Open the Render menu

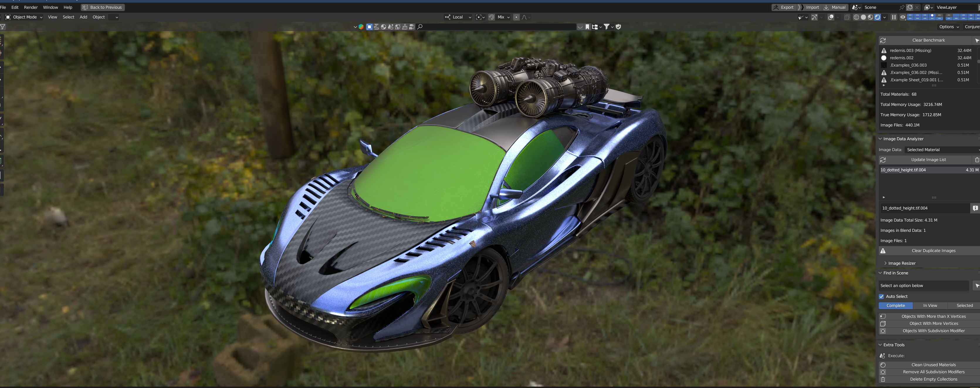pyautogui.click(x=31, y=7)
